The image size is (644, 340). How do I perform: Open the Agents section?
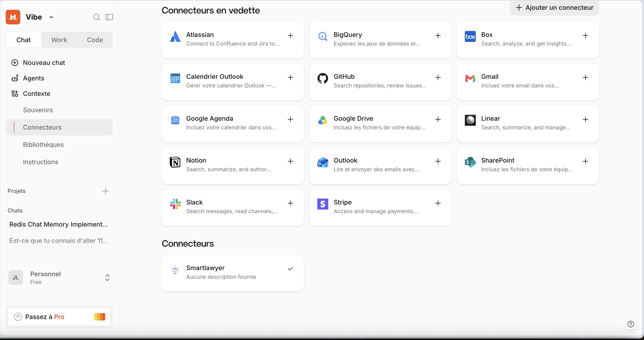coord(28,78)
